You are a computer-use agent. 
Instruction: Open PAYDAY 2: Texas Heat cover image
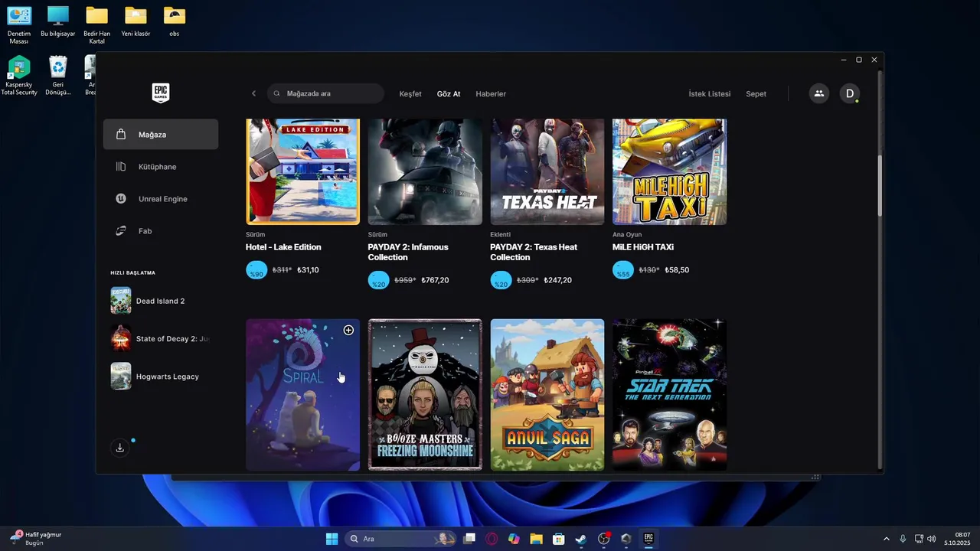pyautogui.click(x=547, y=171)
